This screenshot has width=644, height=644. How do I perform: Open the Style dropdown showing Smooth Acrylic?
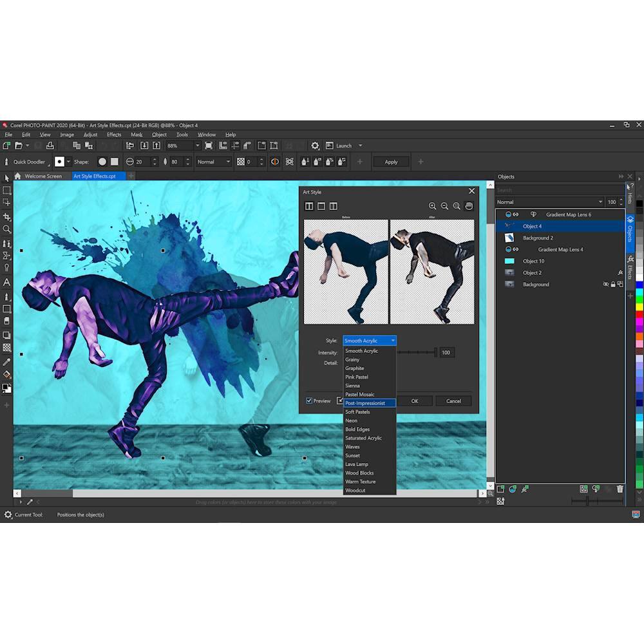pyautogui.click(x=369, y=341)
